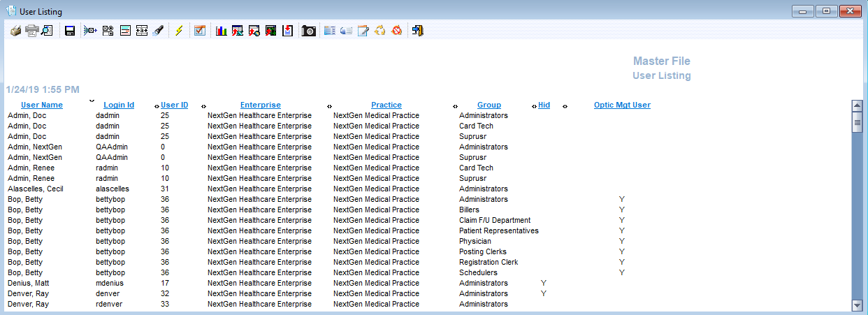Click the Hid 'Y' in the denver row
The height and width of the screenshot is (315, 868).
(544, 293)
